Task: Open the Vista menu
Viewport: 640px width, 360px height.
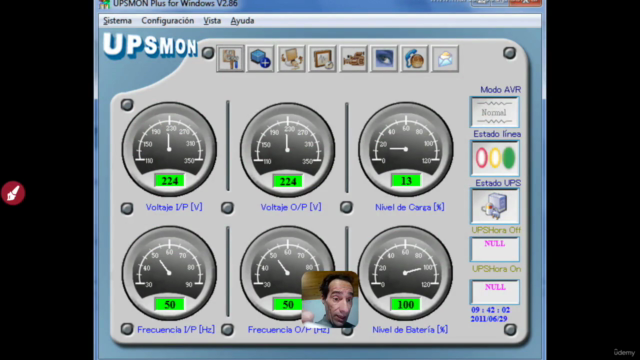Action: click(x=212, y=21)
